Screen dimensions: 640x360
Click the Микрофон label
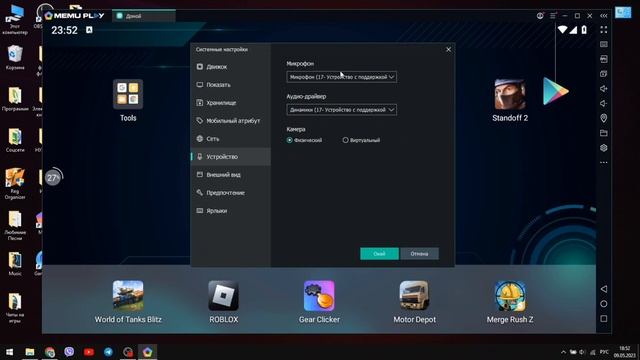tap(300, 63)
